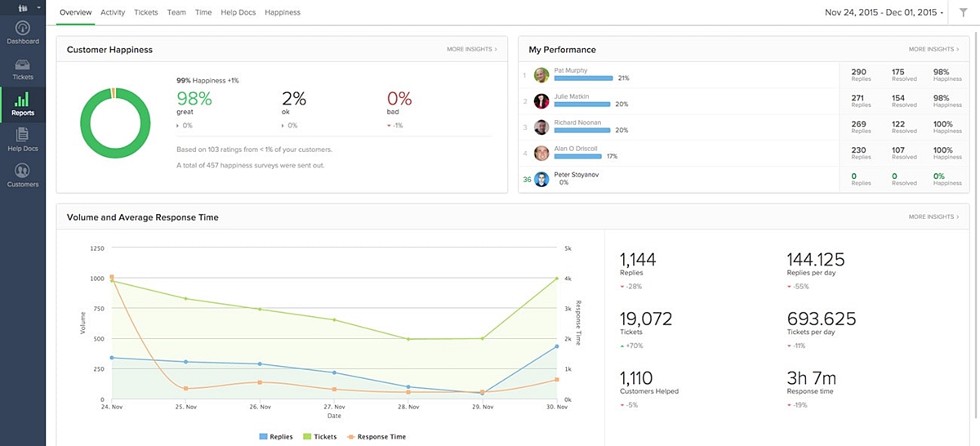Screen dimensions: 980x446
Task: Open More Insights for Volume chart
Action: (x=933, y=217)
